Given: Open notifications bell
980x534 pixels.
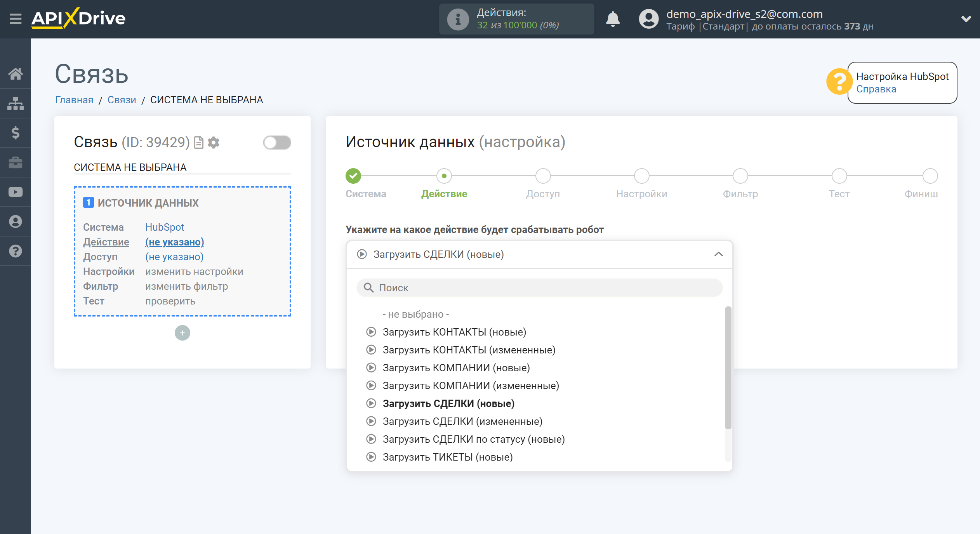Looking at the screenshot, I should (x=613, y=19).
